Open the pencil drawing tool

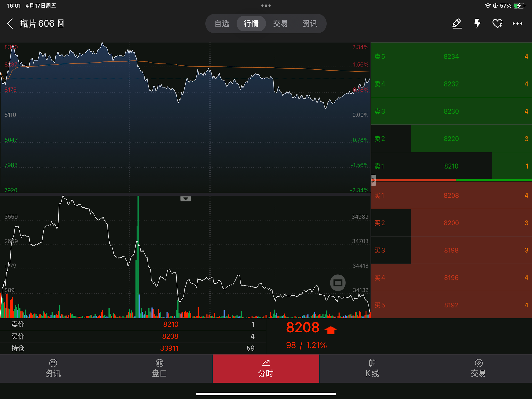[x=457, y=24]
